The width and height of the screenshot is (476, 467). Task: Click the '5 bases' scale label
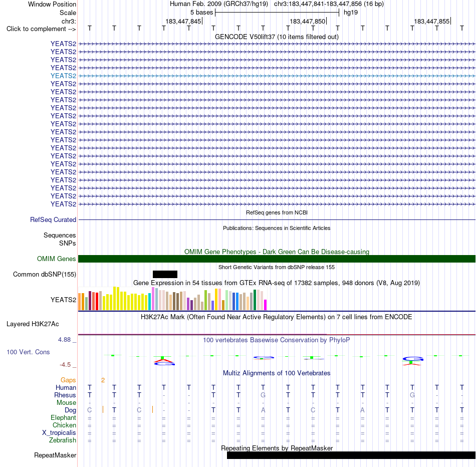(201, 13)
